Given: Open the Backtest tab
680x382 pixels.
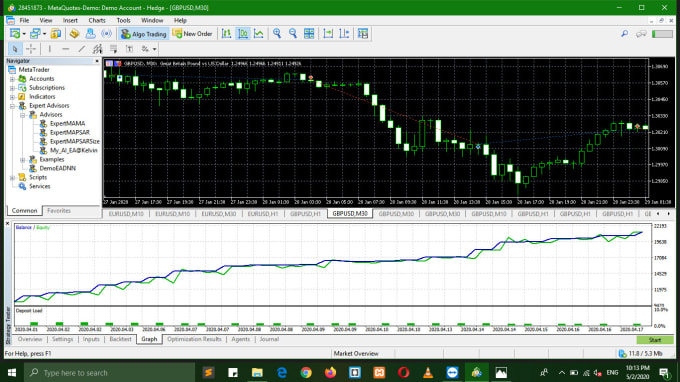Looking at the screenshot, I should [x=120, y=340].
